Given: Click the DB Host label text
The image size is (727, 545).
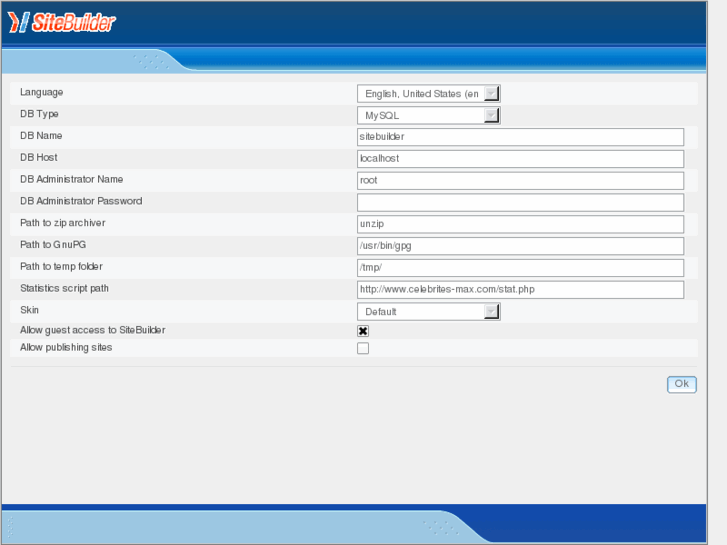Looking at the screenshot, I should tap(38, 157).
